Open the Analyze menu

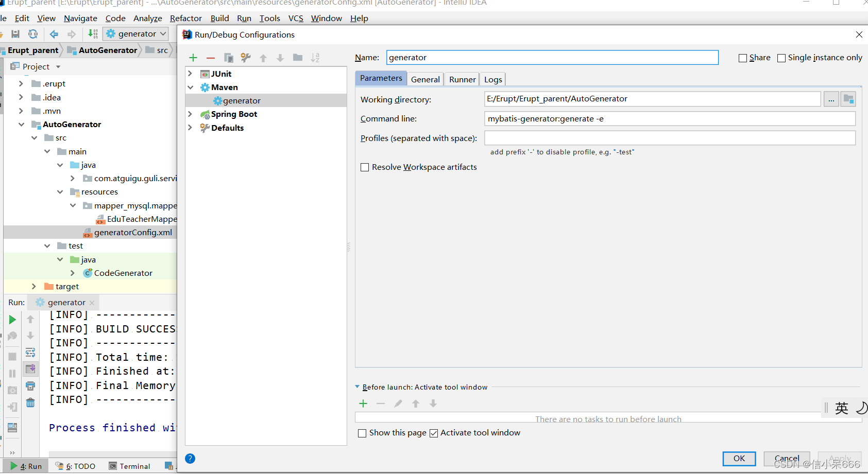click(x=148, y=19)
